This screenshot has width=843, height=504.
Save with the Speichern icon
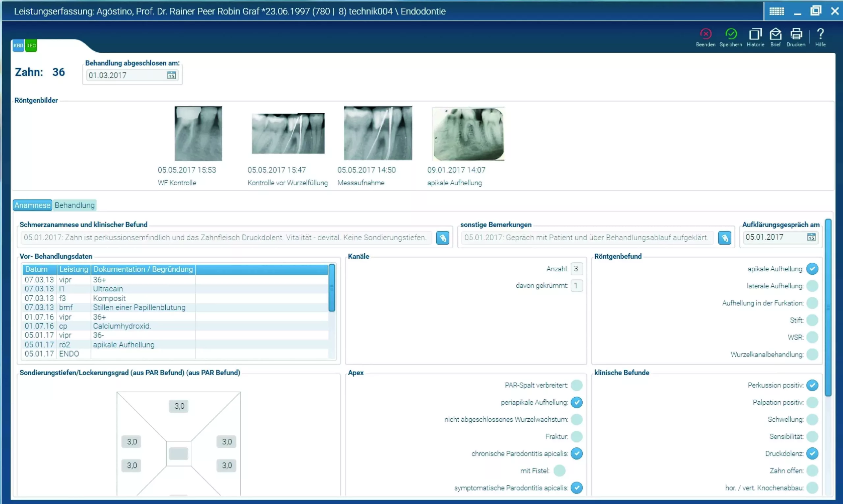pyautogui.click(x=731, y=34)
